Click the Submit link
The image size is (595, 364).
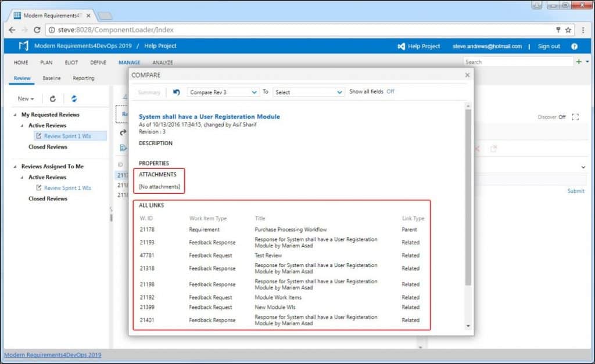coord(575,191)
